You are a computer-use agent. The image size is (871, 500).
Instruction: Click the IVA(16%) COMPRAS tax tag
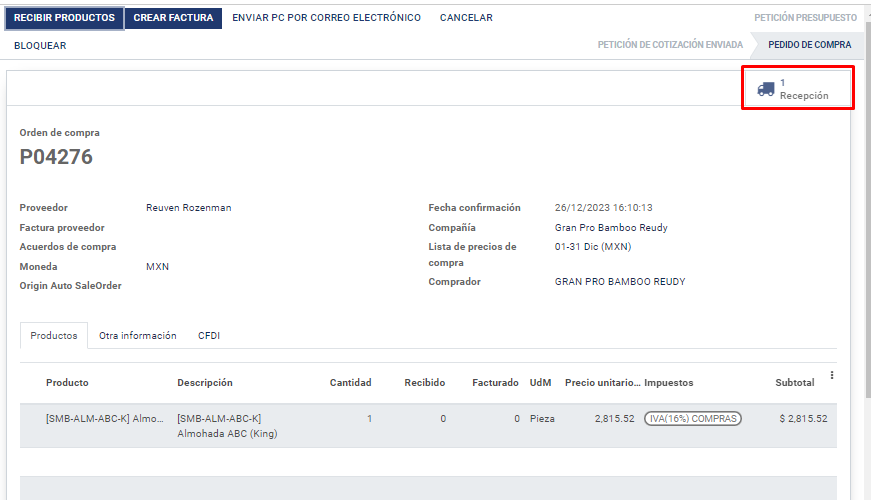coord(693,419)
